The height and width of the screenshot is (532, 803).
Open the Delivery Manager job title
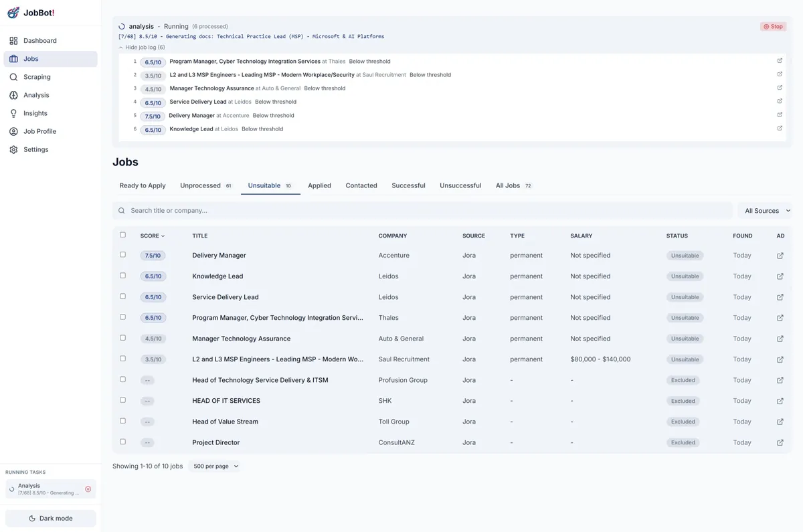pos(219,256)
